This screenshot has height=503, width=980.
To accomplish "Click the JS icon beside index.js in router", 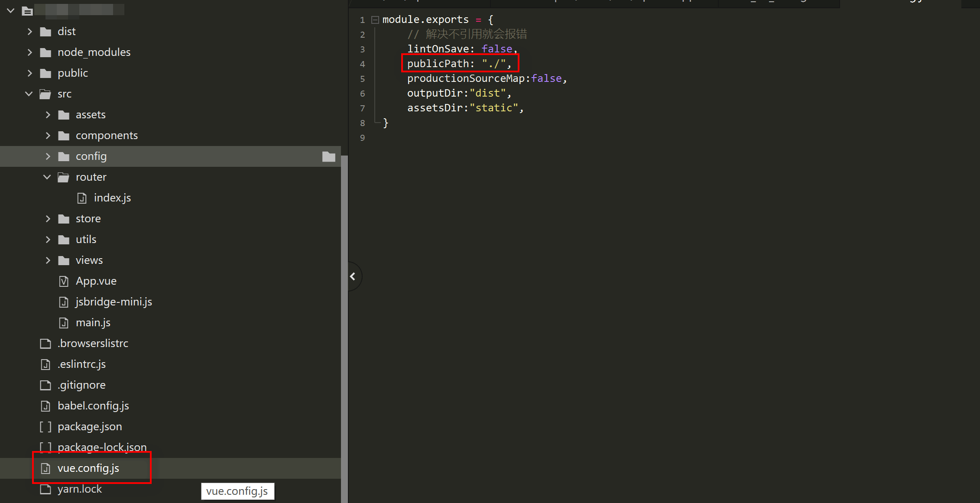I will (82, 198).
